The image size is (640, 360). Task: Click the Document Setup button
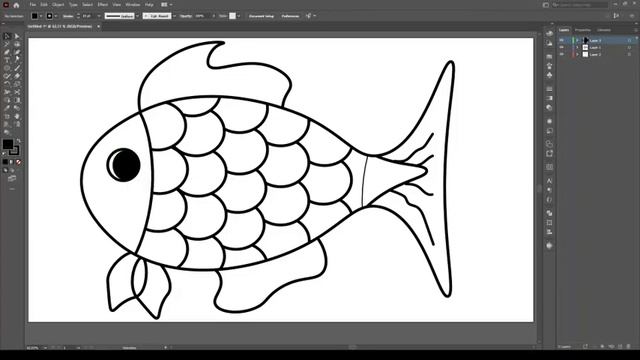(x=262, y=16)
